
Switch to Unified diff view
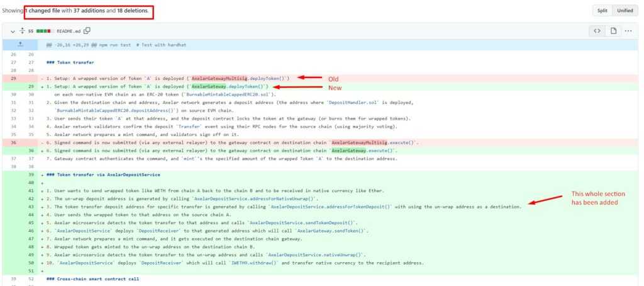(x=625, y=11)
